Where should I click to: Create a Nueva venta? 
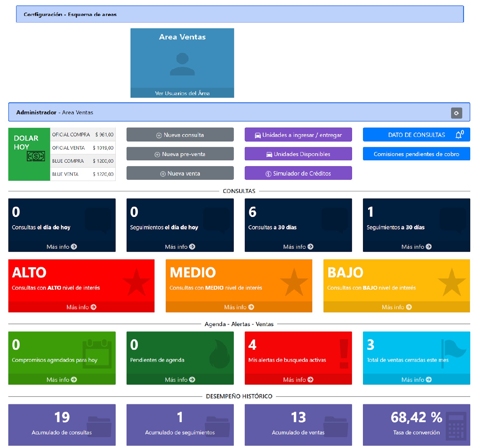pos(180,173)
